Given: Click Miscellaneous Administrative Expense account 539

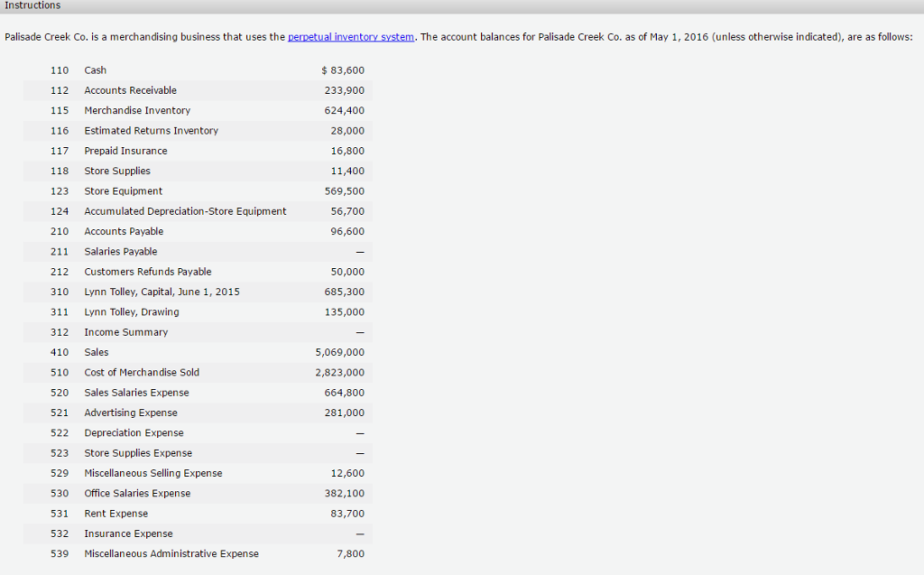Looking at the screenshot, I should coord(60,553).
